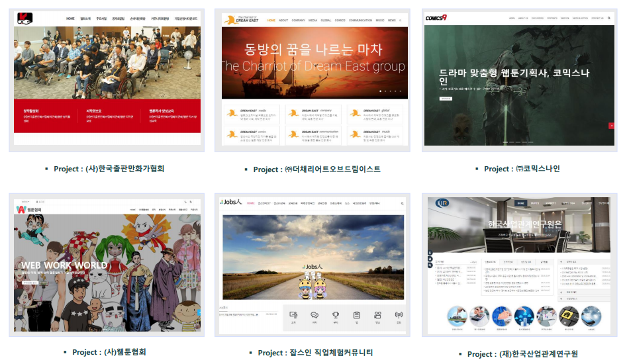Open the WEB WORK WORLD webtoon thumbnail
Viewport: 625px width, 364px height.
[x=107, y=265]
